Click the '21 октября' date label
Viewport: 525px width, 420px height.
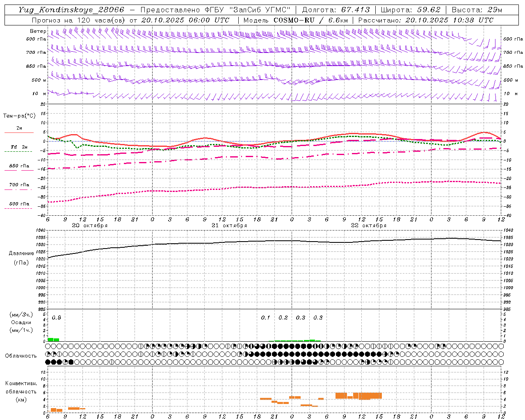pos(229,226)
